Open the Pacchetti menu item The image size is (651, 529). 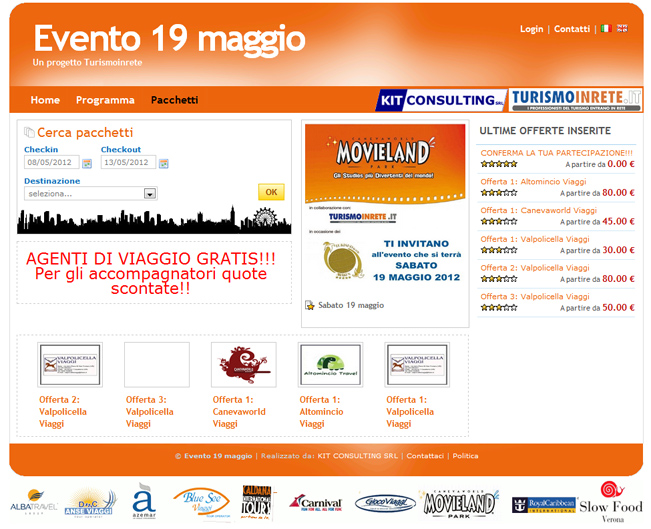click(x=174, y=100)
